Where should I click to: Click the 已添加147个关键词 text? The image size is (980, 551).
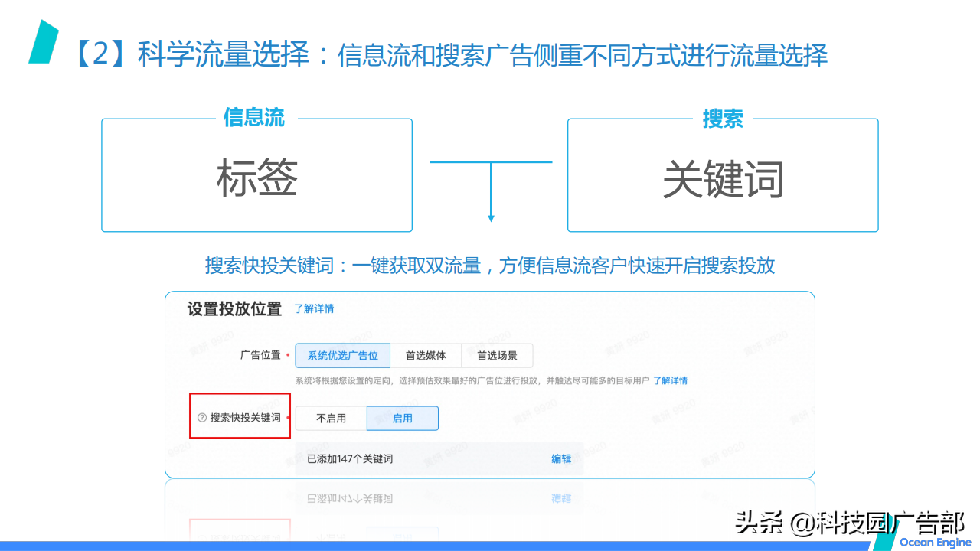point(350,459)
